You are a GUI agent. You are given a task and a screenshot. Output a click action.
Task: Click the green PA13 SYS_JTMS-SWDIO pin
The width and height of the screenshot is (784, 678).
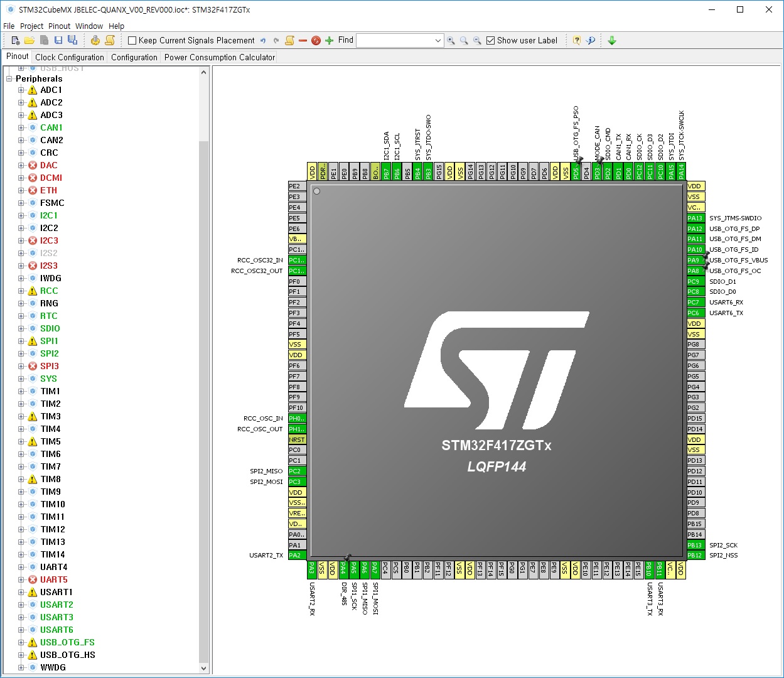(695, 218)
